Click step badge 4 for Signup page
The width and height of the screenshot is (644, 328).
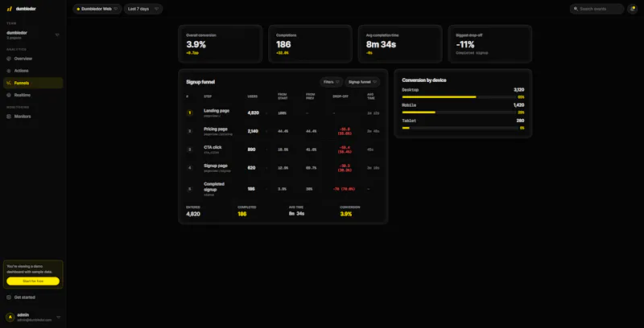tap(190, 168)
